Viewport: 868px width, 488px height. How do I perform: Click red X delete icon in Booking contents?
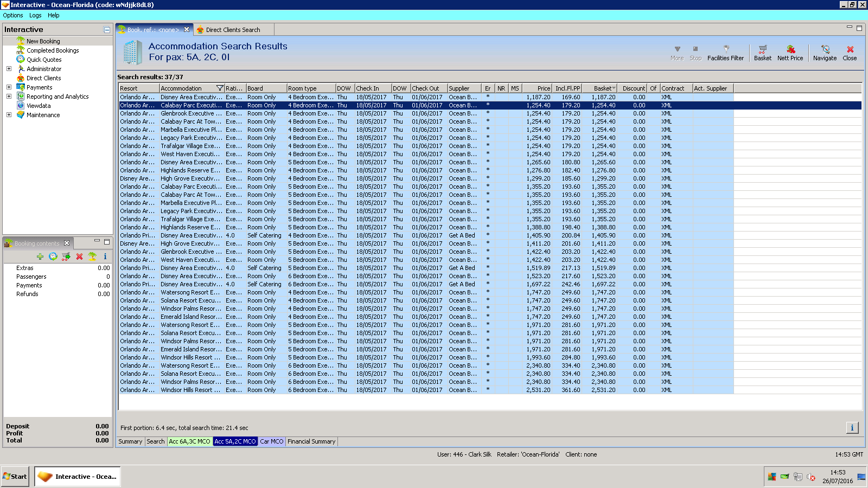[79, 256]
